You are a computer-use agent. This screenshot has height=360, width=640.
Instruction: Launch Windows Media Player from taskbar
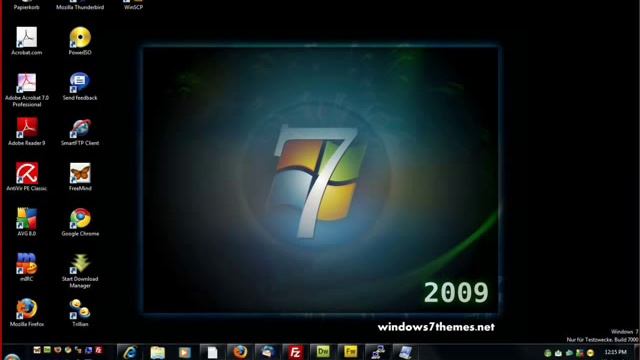pos(184,352)
